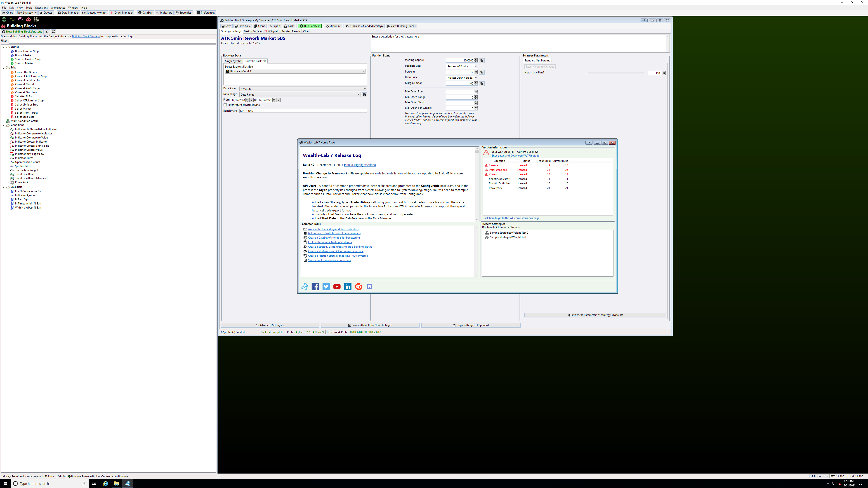Screen dimensions: 868x488
Task: Open as C# Coded Strategy
Action: click(x=365, y=26)
